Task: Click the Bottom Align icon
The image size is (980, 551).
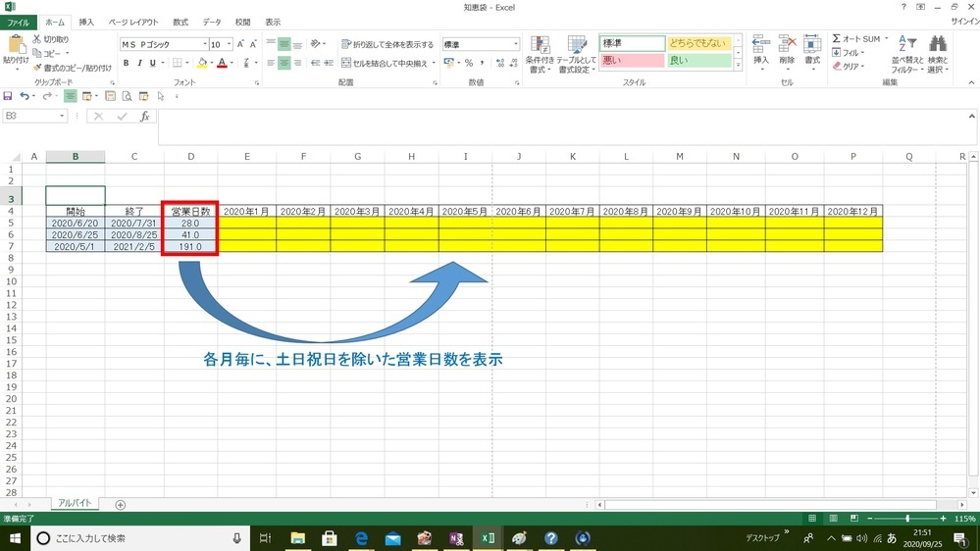Action: pyautogui.click(x=297, y=44)
